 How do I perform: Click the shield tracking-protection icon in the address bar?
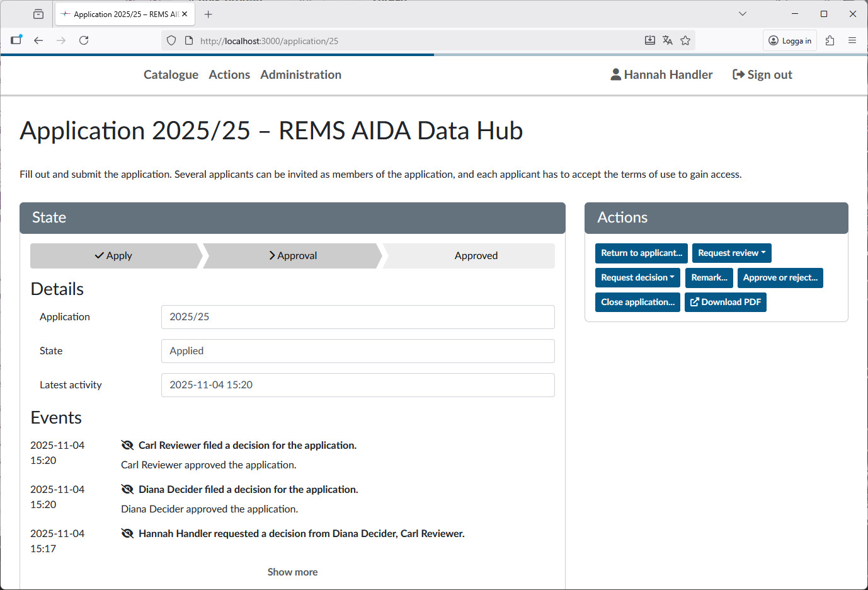click(x=171, y=40)
